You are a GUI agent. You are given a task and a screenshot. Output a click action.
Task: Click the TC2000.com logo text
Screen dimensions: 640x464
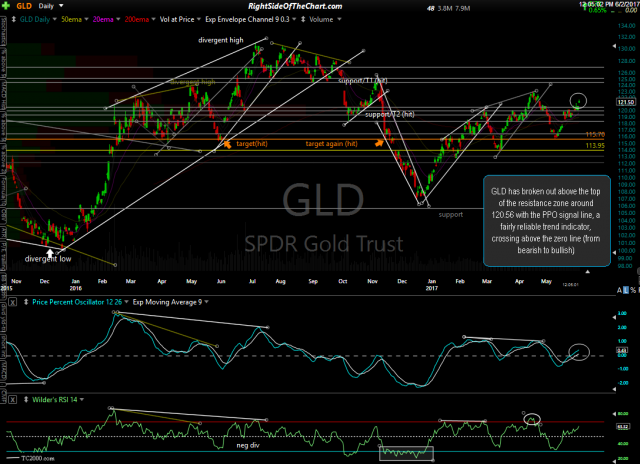point(38,458)
